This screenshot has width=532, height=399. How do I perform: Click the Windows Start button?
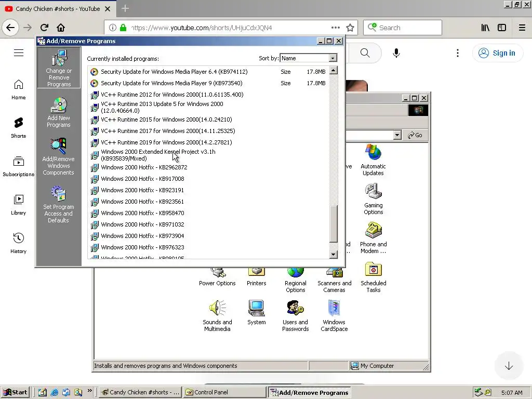pos(15,392)
